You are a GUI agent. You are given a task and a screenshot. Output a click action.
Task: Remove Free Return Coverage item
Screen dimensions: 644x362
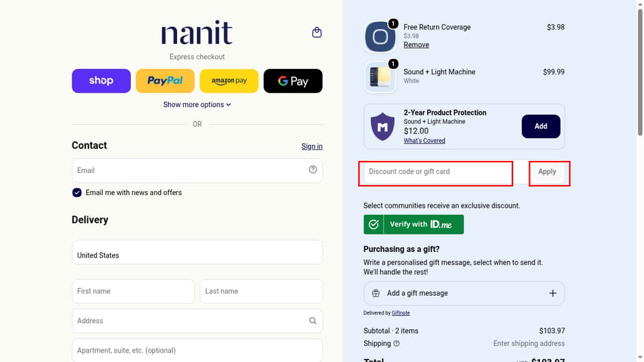point(416,45)
